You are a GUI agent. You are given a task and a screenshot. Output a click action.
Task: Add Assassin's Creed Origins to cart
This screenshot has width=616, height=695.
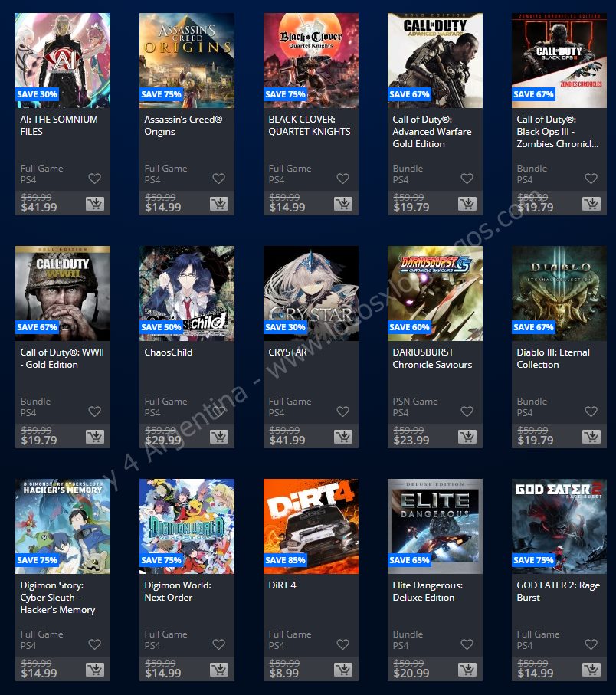point(219,204)
